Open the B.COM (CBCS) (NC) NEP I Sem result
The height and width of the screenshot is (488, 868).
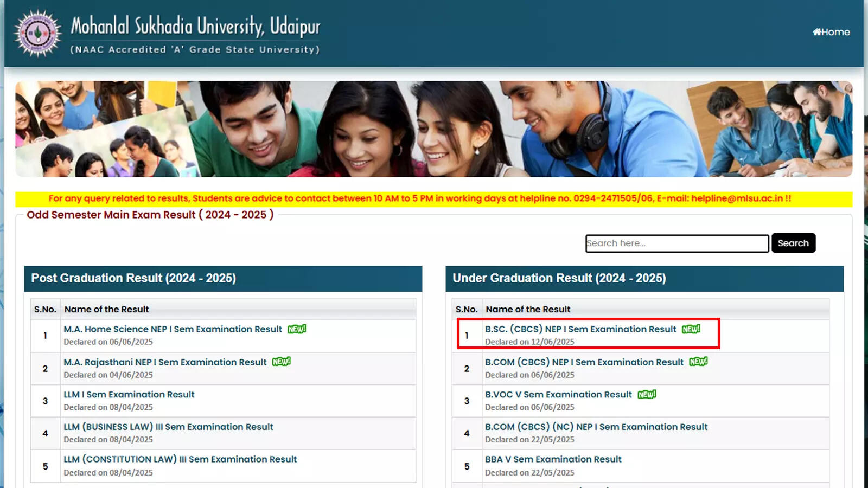coord(596,427)
